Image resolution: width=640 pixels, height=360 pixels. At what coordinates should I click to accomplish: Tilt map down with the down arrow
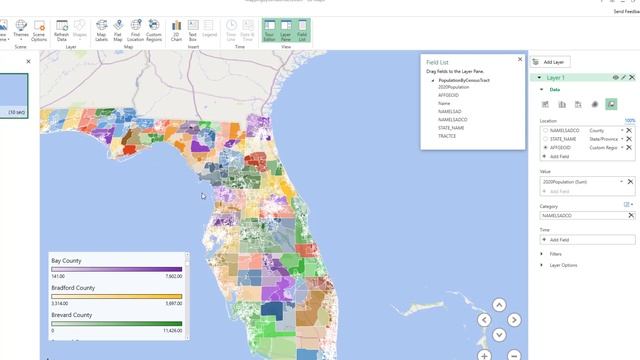tap(499, 335)
